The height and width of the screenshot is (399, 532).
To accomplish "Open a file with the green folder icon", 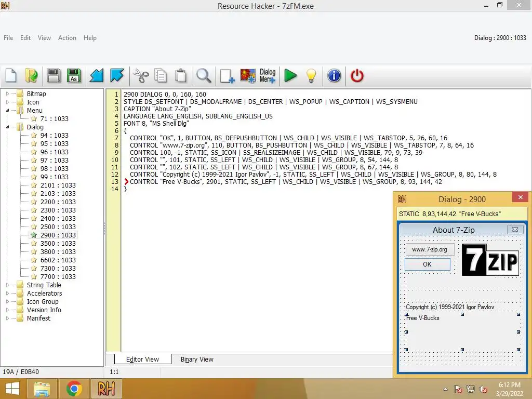I will tap(32, 75).
